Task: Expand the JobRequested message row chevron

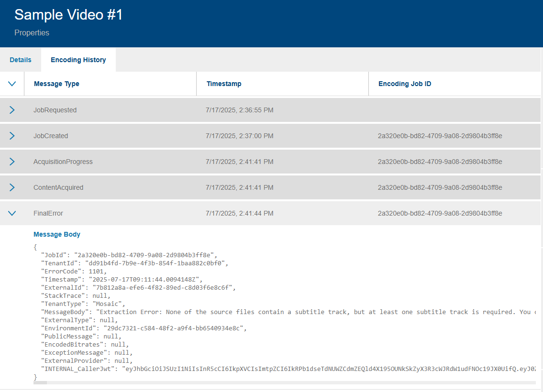Action: point(12,110)
